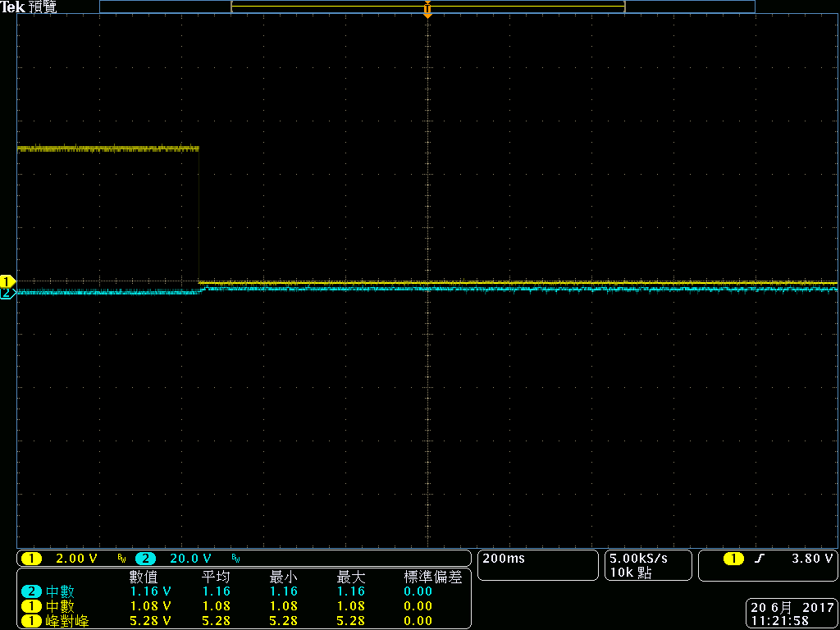This screenshot has width=840, height=630.
Task: Click the bandwidth limit icon after 20.0 V
Action: tap(235, 559)
